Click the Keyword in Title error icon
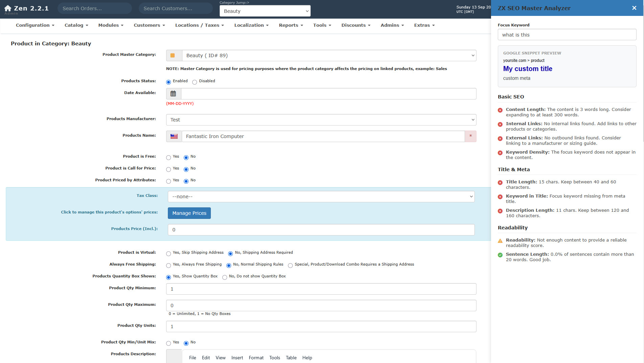The height and width of the screenshot is (363, 644). 500,197
